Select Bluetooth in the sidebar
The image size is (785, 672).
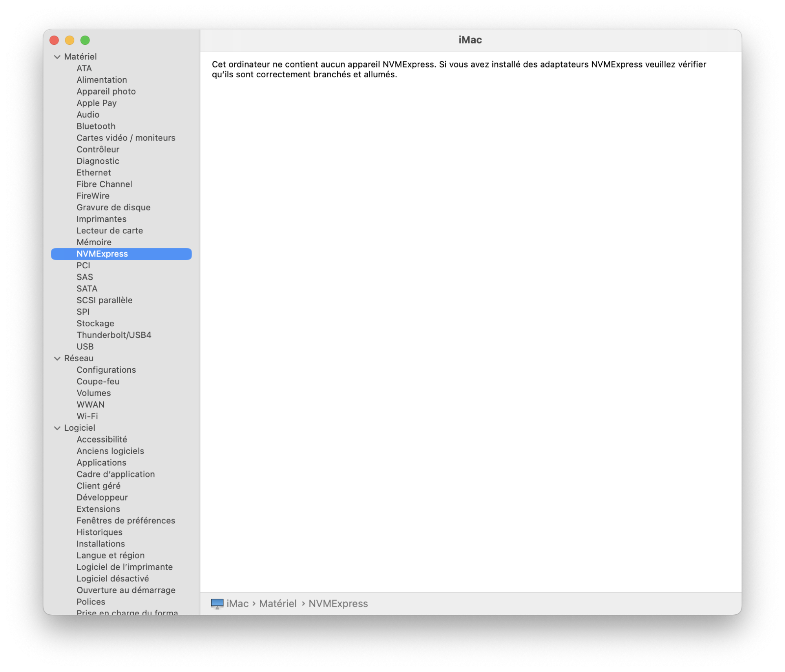96,126
